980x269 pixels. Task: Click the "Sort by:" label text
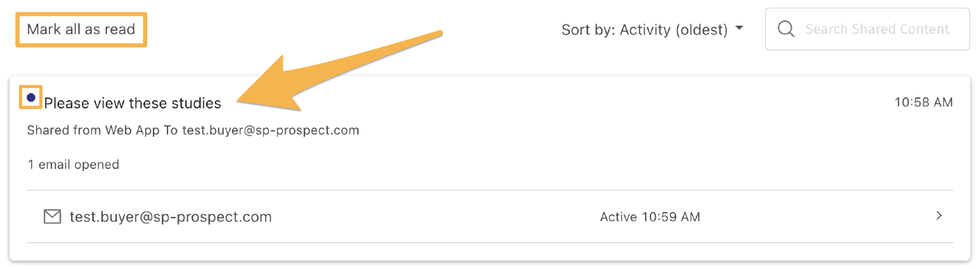click(589, 30)
